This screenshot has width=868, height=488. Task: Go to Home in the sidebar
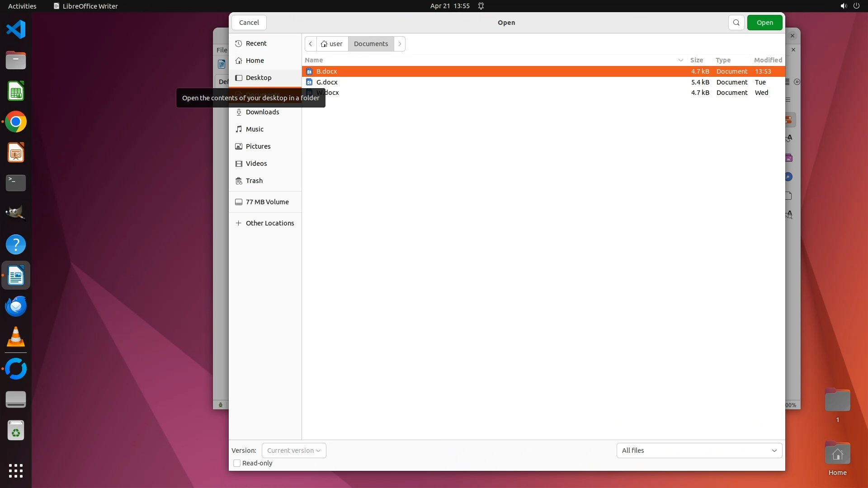coord(255,61)
